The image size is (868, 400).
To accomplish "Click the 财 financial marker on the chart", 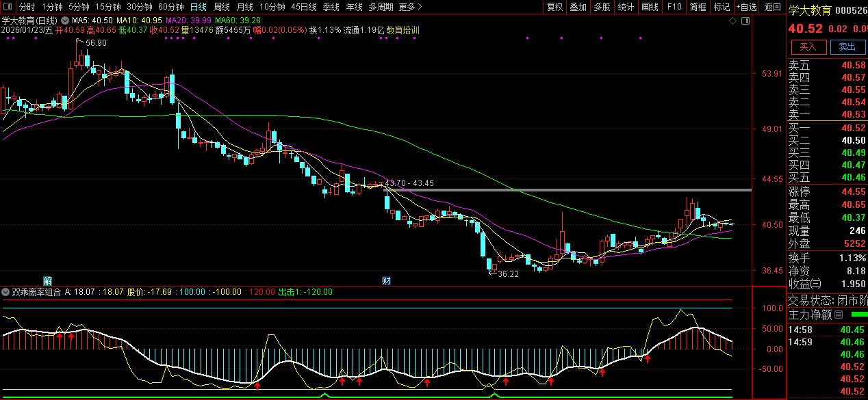I will [386, 280].
